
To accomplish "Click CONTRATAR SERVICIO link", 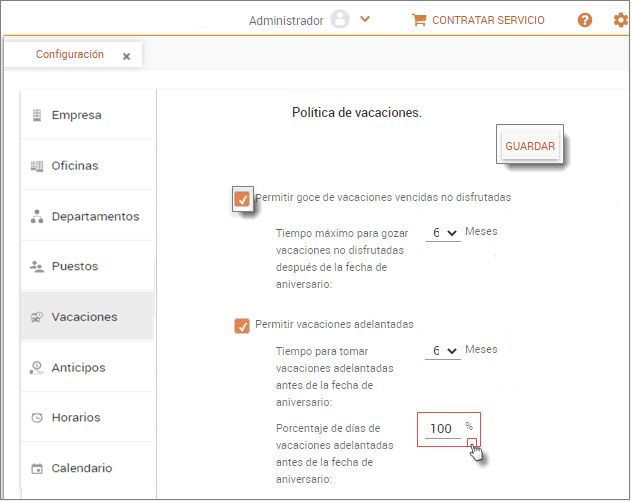I will [478, 20].
